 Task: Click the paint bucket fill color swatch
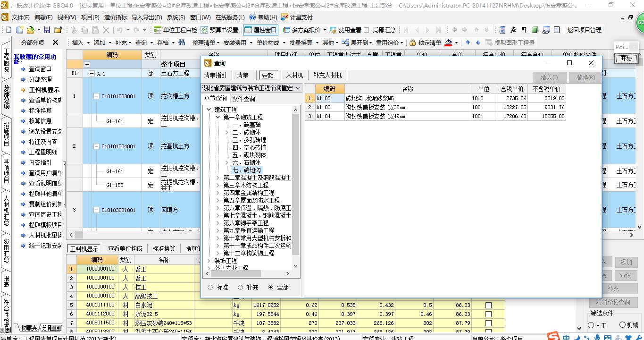tap(448, 42)
